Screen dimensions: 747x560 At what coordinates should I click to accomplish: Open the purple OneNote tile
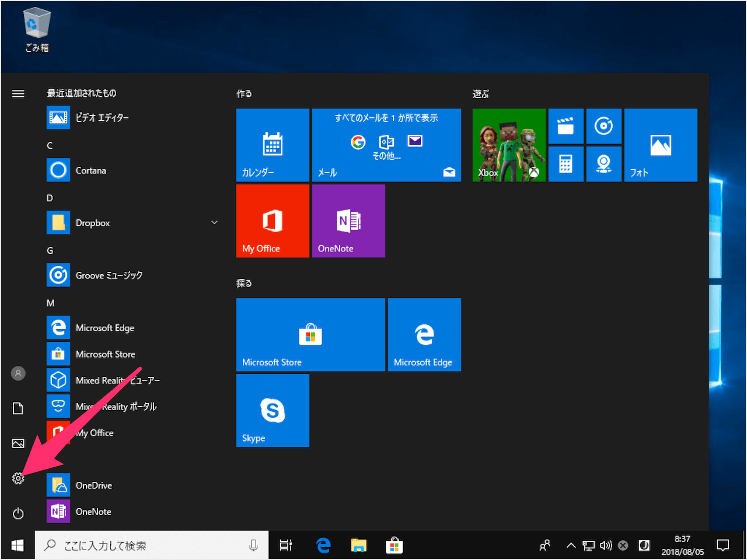tap(348, 220)
